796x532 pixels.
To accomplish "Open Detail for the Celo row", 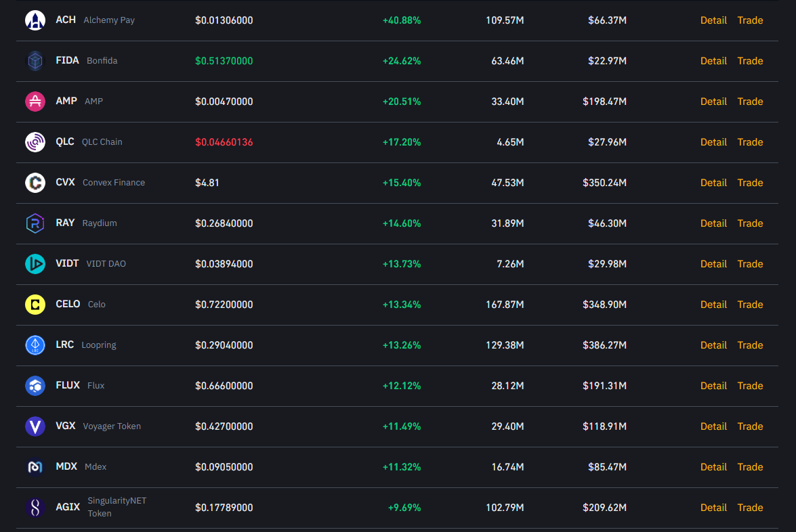I will click(713, 305).
